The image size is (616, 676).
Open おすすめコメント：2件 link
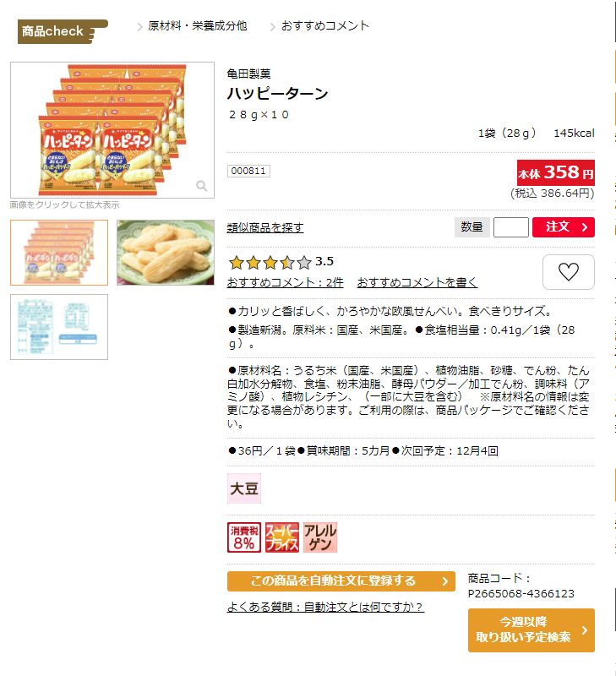(285, 282)
